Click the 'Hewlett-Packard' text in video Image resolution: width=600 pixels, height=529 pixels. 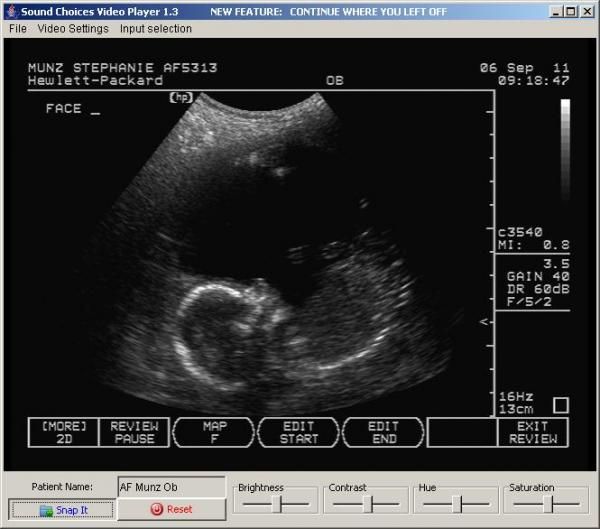pos(95,80)
